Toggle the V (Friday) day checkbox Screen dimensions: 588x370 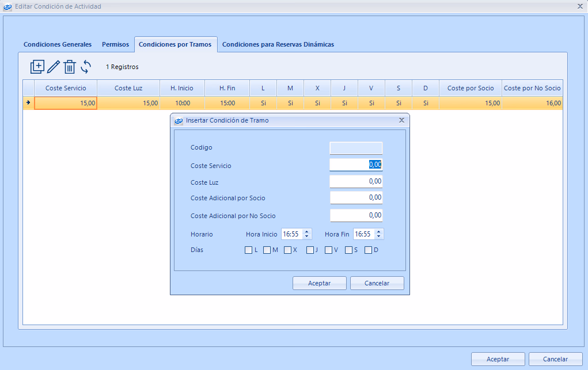coord(328,250)
